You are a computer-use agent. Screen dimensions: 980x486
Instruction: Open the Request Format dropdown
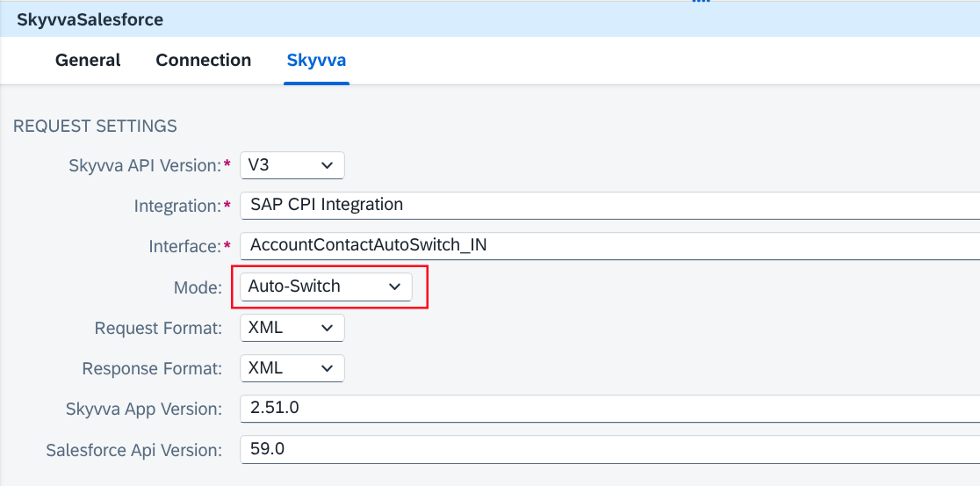click(x=292, y=328)
